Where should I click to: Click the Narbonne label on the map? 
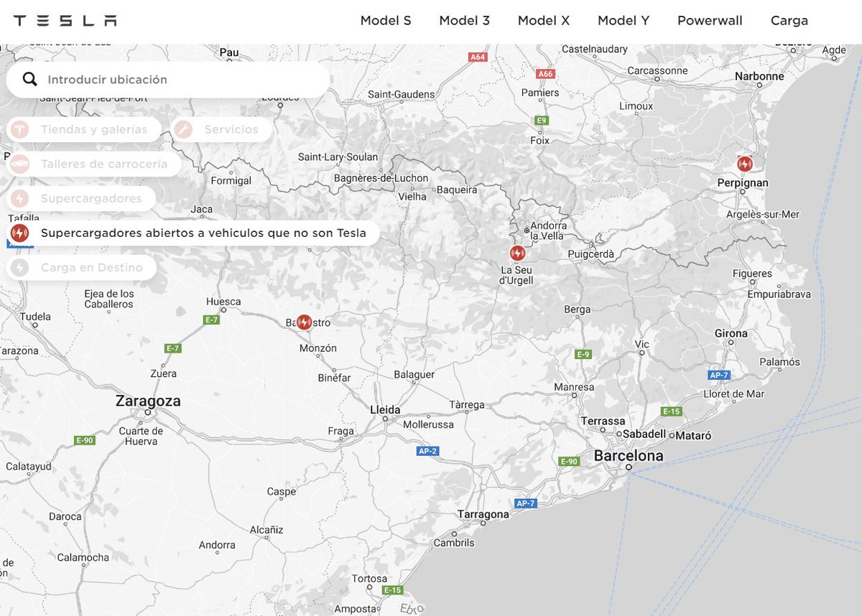tap(759, 76)
